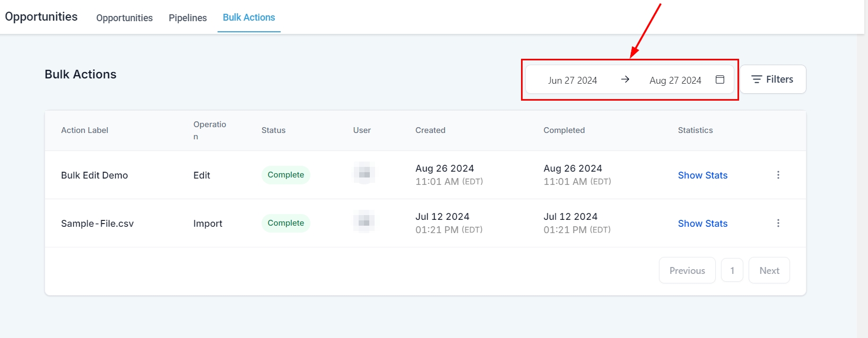Open the calendar icon in date range
868x338 pixels.
pos(720,79)
